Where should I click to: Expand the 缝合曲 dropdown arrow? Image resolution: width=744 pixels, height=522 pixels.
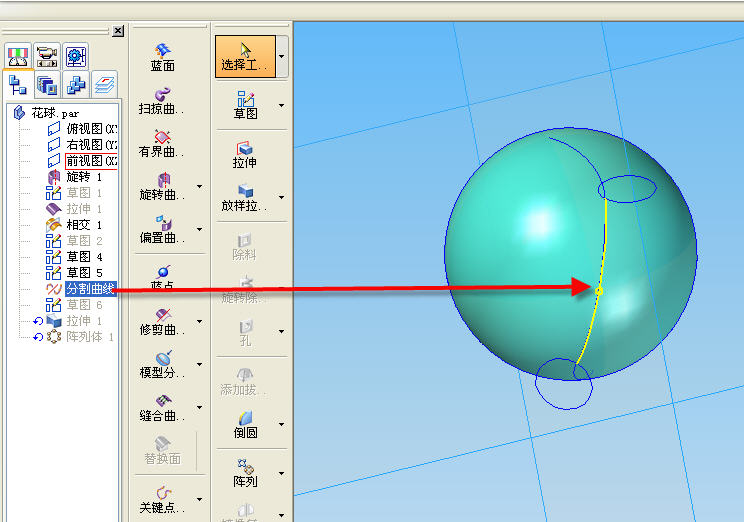coord(199,407)
